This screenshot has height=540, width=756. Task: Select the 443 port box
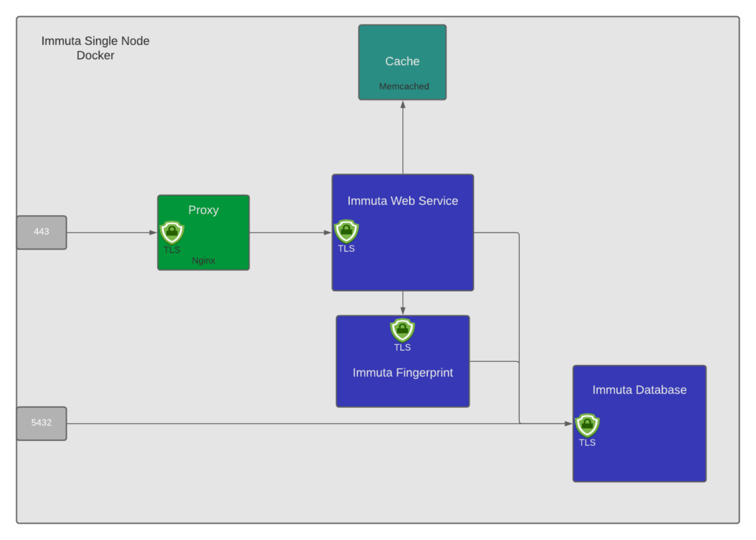[x=42, y=232]
